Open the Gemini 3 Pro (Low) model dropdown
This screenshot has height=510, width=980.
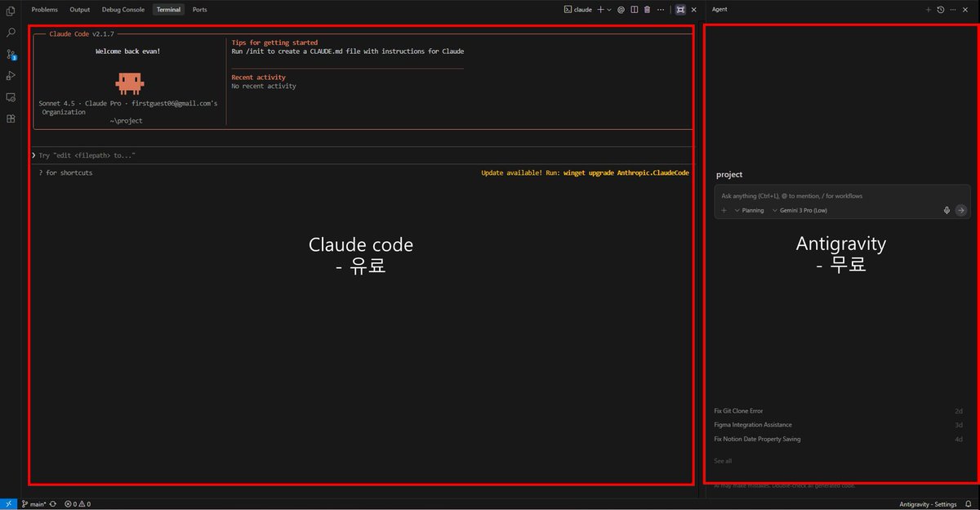(x=800, y=210)
